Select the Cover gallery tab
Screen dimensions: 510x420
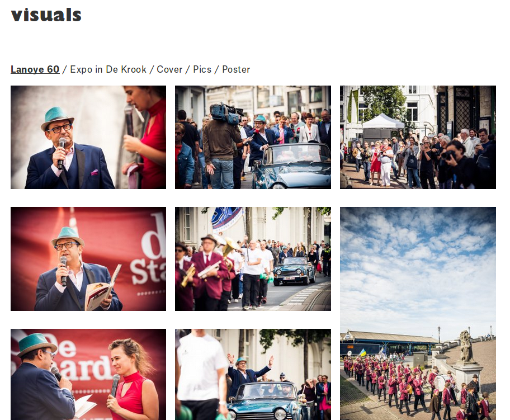pos(169,69)
